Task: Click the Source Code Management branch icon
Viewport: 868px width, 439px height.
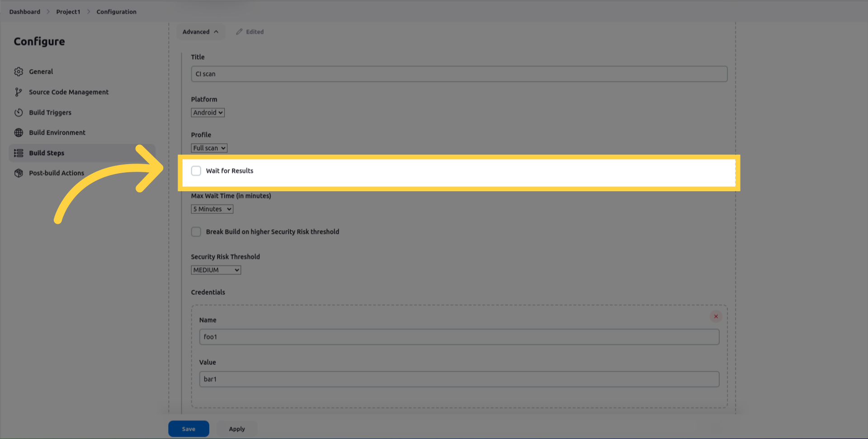Action: pos(19,92)
